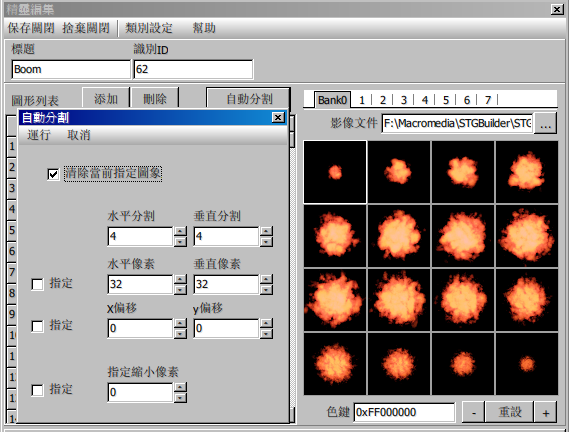Viewport: 569px width, 432px height.
Task: Increase the 水平像素 value with the up arrow
Action: pos(180,279)
